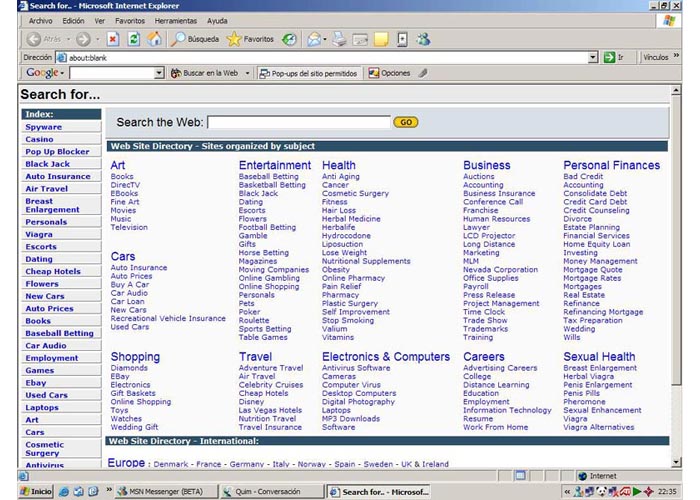Expand the Vínculos links chevron

click(676, 55)
